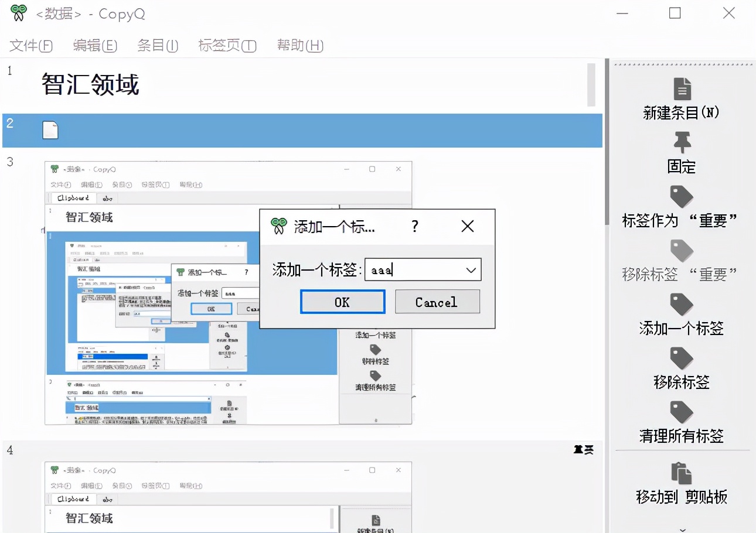Screen dimensions: 756x533
Task: Pin the item with the 固定 icon
Action: (681, 142)
